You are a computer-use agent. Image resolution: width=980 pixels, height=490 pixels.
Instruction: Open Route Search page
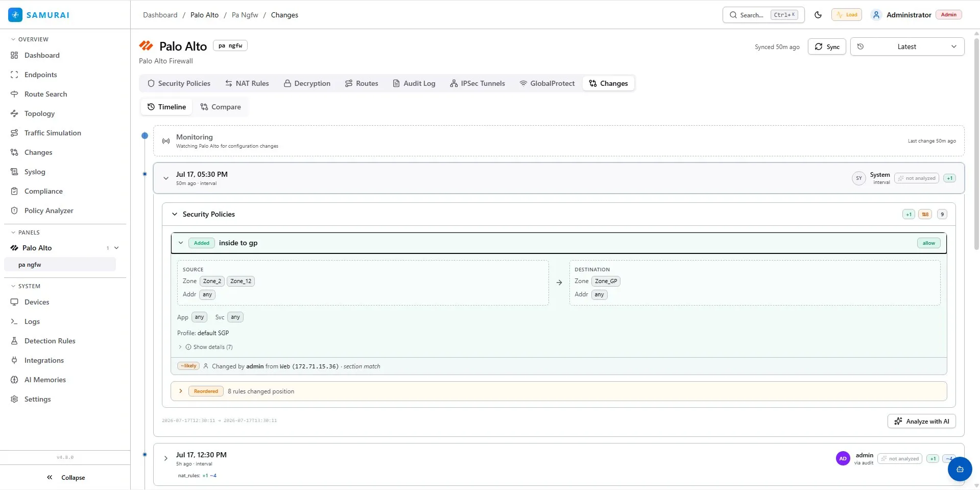click(x=45, y=94)
